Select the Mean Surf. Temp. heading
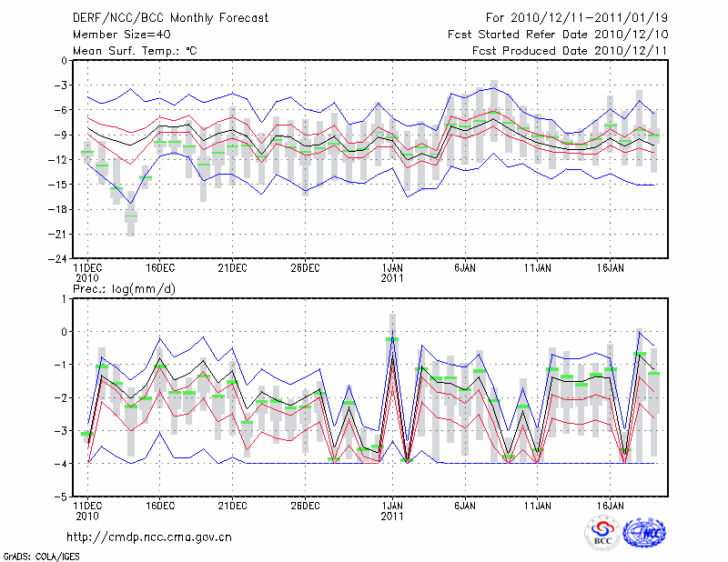Viewport: 728px width, 562px height. click(135, 51)
